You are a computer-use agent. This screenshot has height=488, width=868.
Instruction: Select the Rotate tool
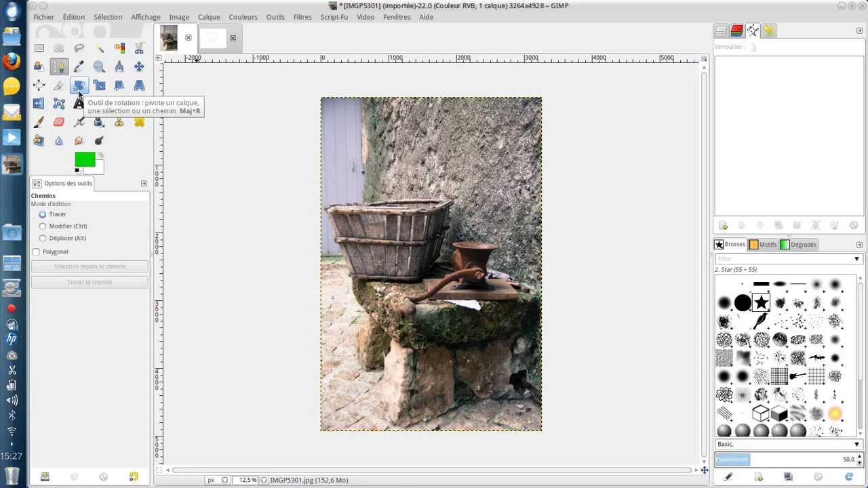pyautogui.click(x=79, y=85)
